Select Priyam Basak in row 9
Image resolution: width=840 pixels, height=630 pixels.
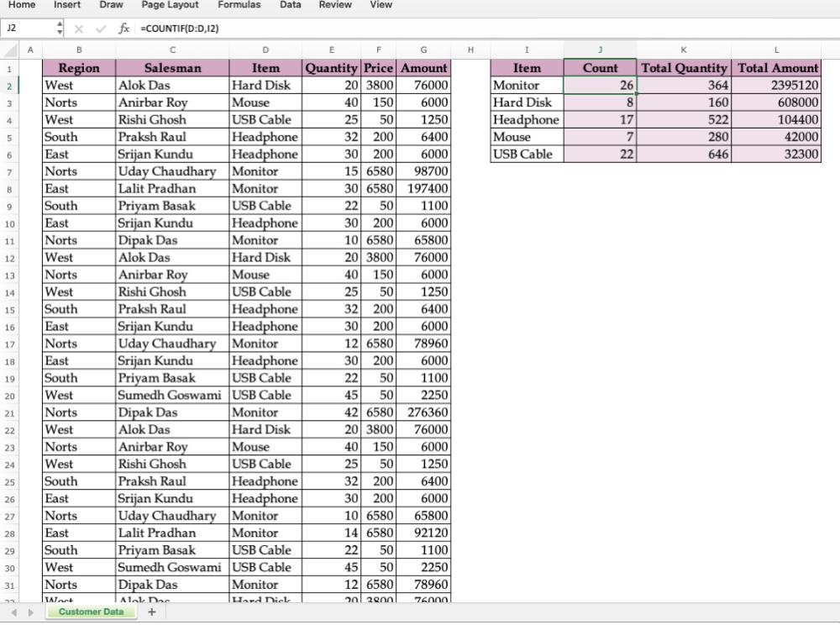[172, 206]
